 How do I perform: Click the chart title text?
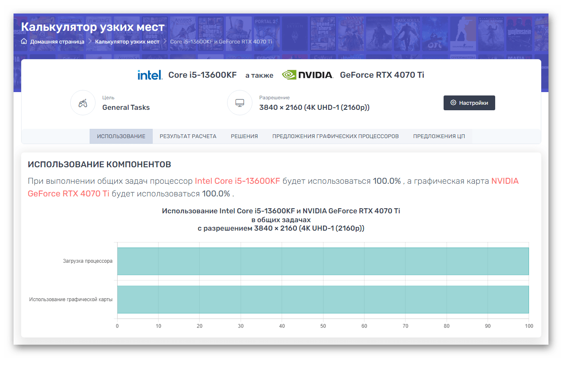click(281, 220)
